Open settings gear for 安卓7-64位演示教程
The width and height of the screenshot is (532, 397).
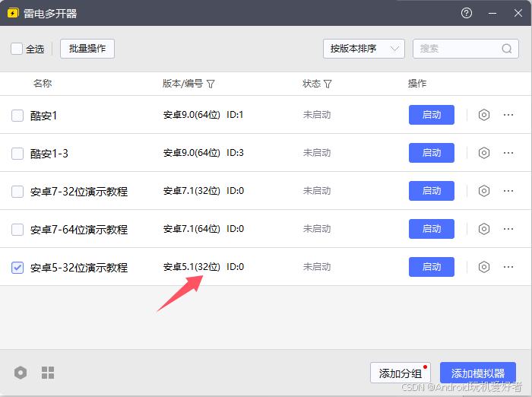click(x=484, y=229)
